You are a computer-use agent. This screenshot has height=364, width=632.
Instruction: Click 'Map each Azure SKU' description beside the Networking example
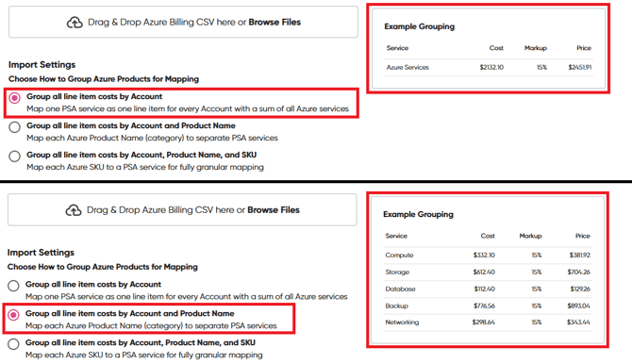[x=144, y=356]
